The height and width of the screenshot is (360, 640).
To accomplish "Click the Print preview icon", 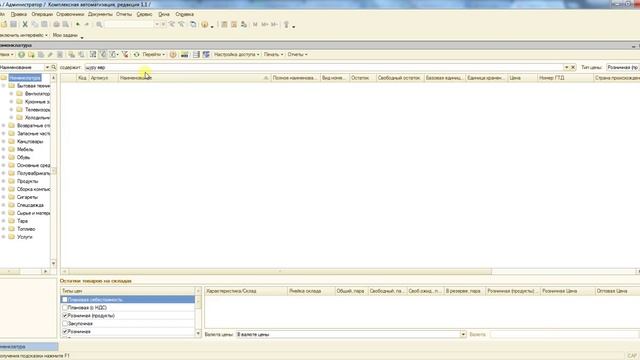I will 65,24.
